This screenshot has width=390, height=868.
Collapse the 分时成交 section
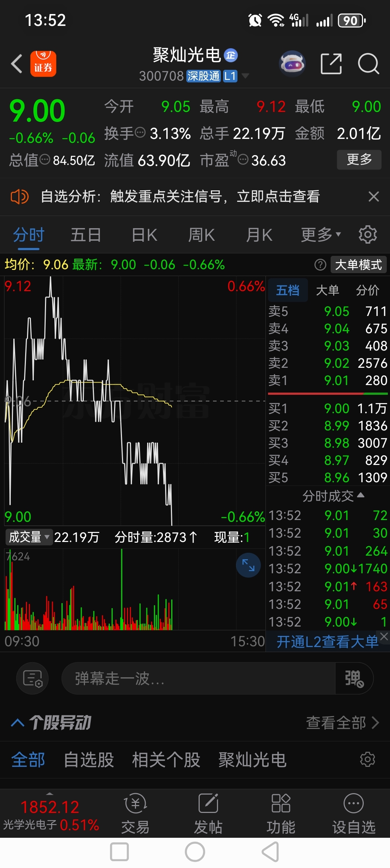[333, 496]
